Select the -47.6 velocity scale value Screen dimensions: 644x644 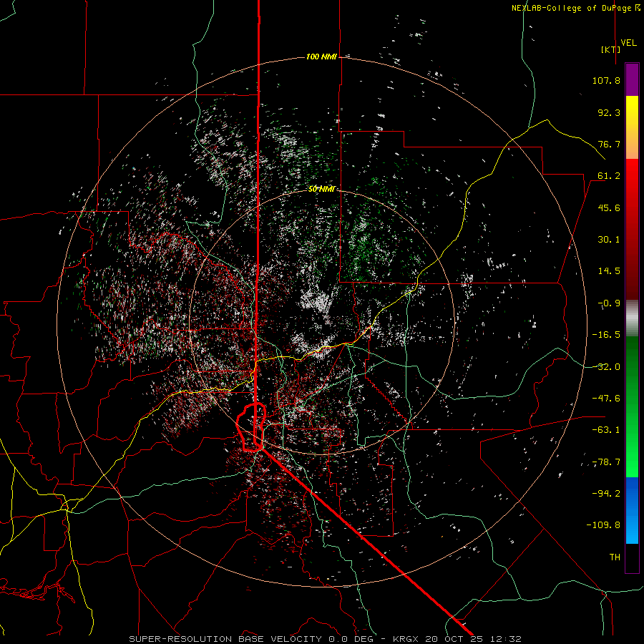click(x=606, y=399)
